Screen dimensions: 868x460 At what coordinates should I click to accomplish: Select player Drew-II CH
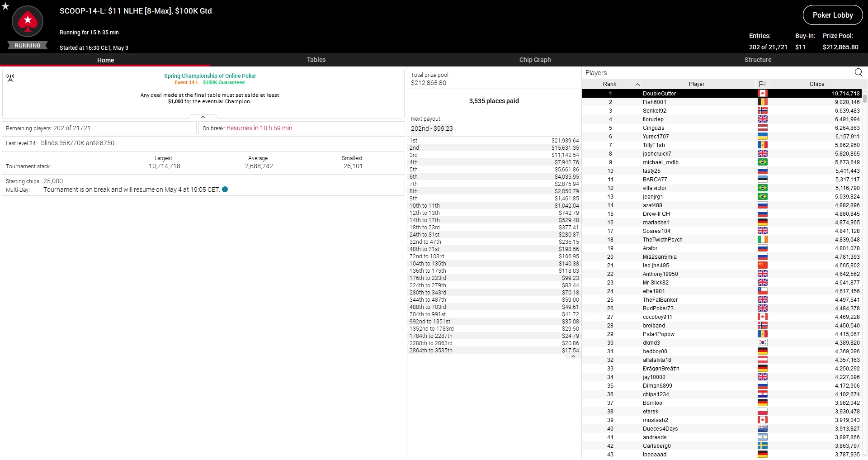722,213
